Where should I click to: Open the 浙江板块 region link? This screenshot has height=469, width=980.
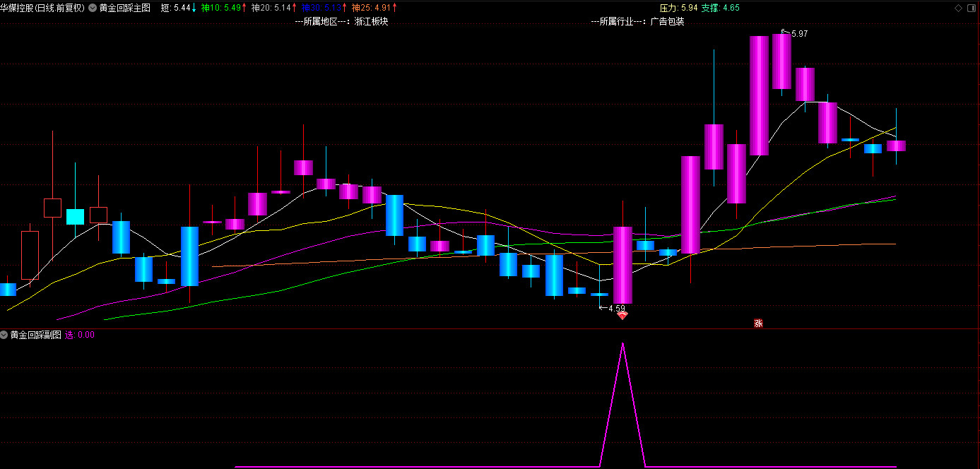coord(371,21)
